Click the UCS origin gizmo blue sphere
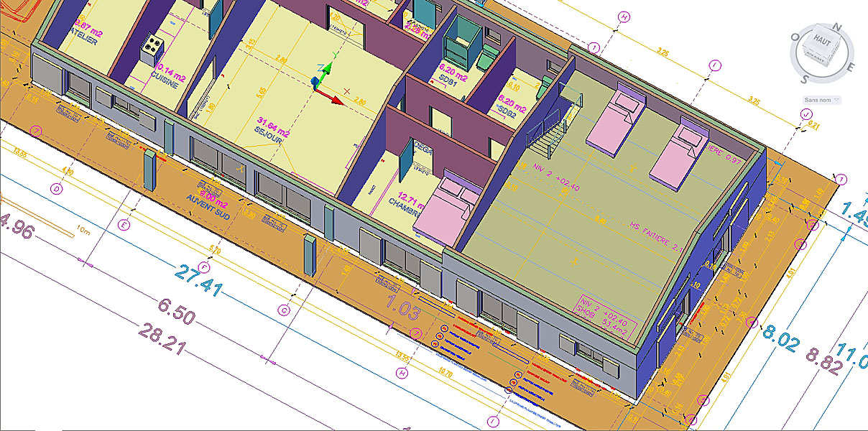The image size is (868, 431). [315, 83]
